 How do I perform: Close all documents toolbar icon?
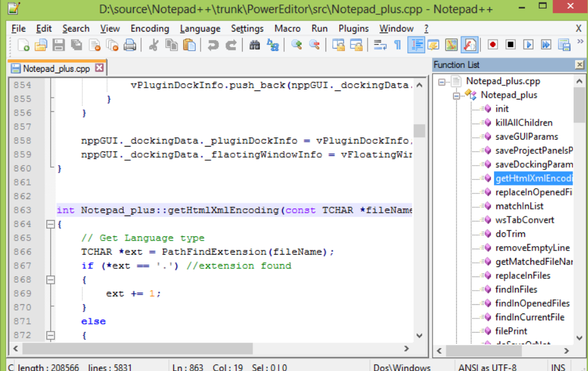(x=112, y=45)
